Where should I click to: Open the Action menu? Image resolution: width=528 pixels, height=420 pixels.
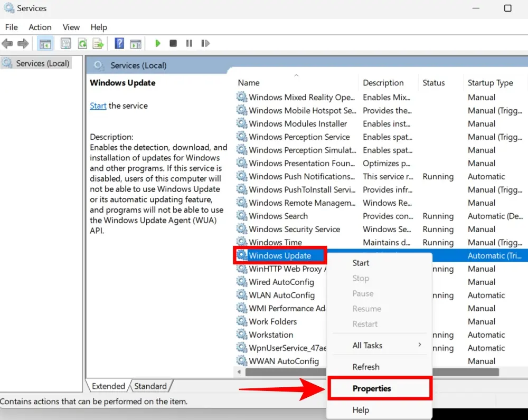pos(40,27)
